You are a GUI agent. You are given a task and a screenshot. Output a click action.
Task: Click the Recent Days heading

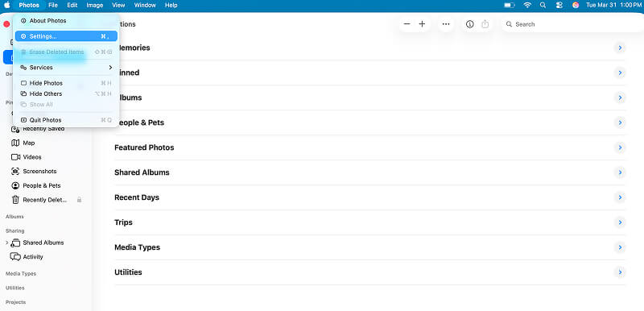(x=137, y=197)
